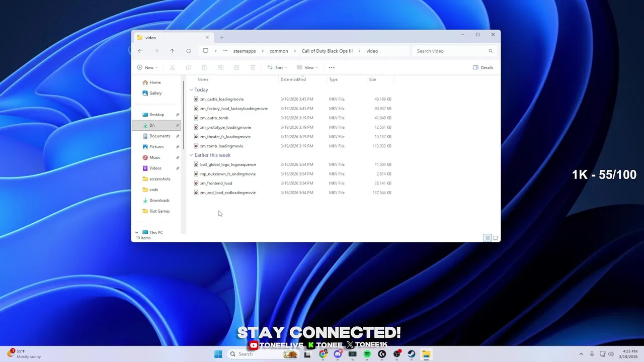Screen dimensions: 644x362
Task: Open Chrome from the taskbar
Action: pyautogui.click(x=323, y=354)
